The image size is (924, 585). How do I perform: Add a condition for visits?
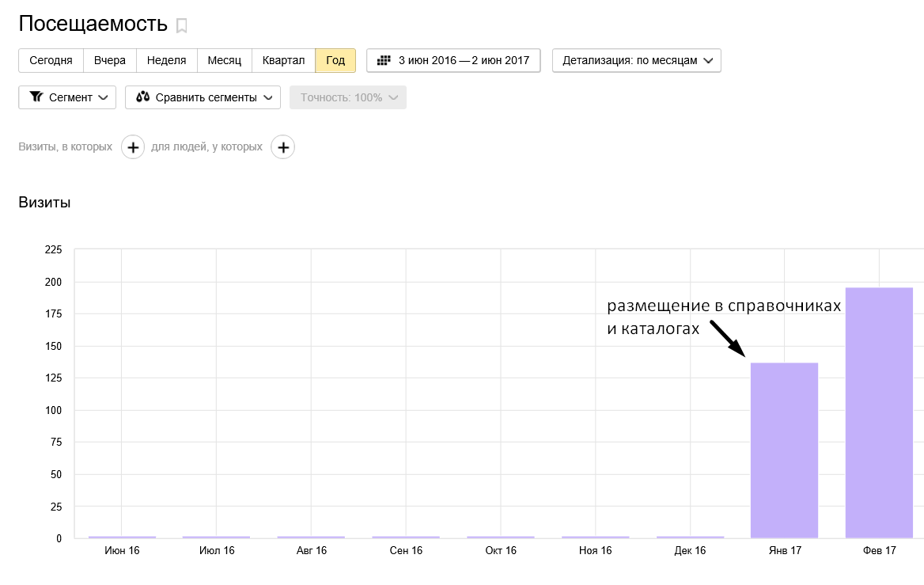pos(133,147)
